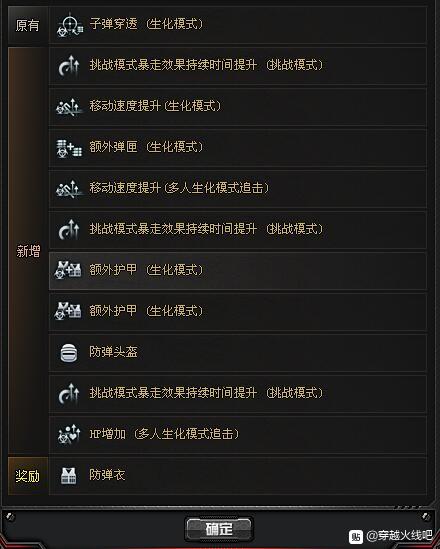Click the 新增 category label
This screenshot has width=440, height=549.
[28, 251]
